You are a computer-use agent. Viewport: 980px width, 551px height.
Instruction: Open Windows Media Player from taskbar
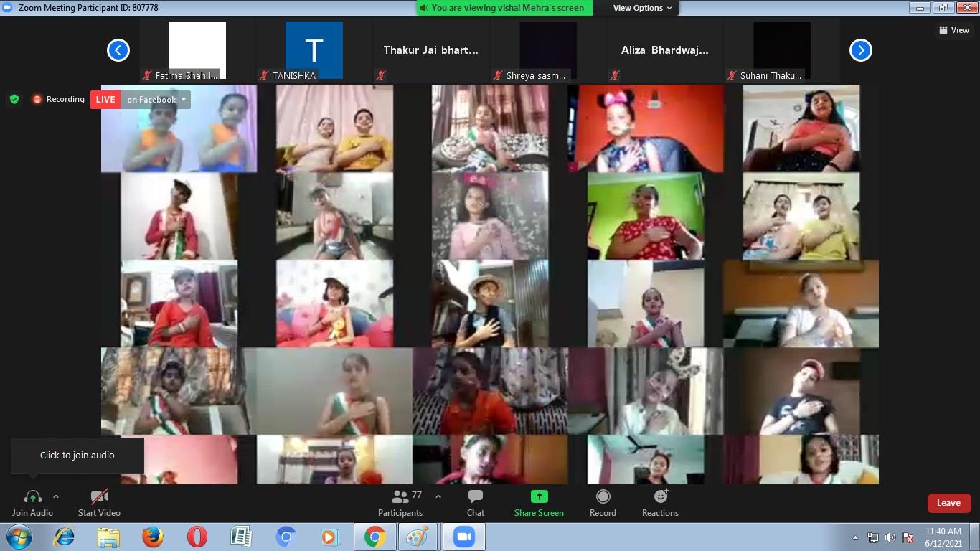(x=329, y=537)
